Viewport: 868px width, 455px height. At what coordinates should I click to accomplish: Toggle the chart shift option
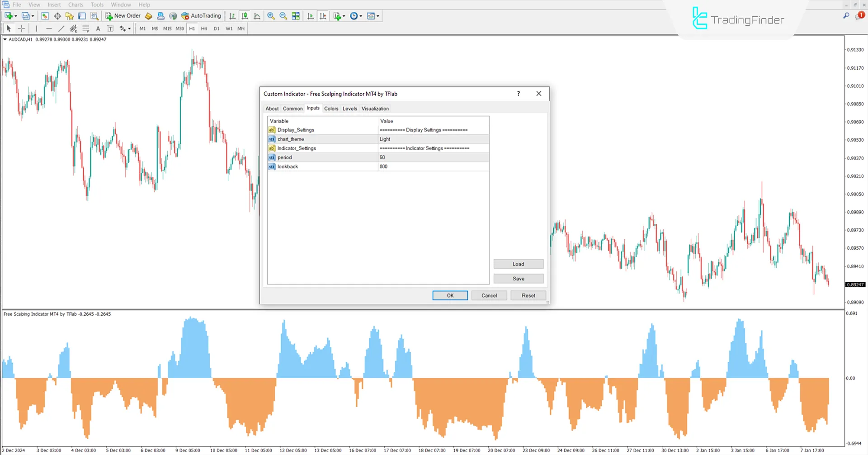pos(323,16)
